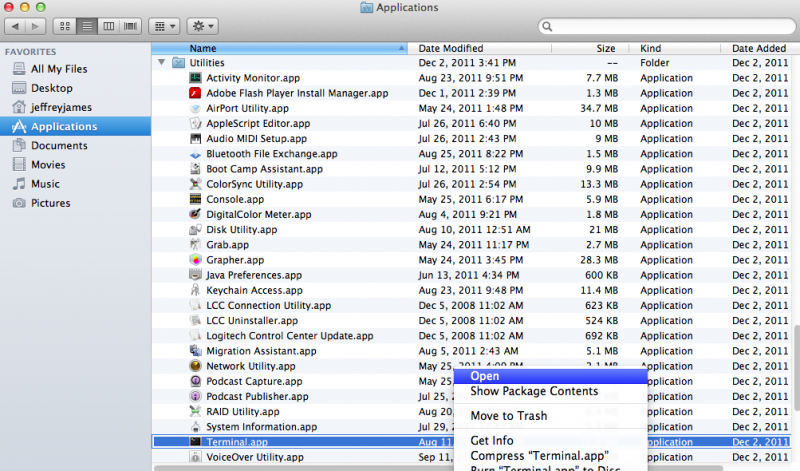Select Show Package Contents menu item
Image resolution: width=800 pixels, height=471 pixels.
533,391
